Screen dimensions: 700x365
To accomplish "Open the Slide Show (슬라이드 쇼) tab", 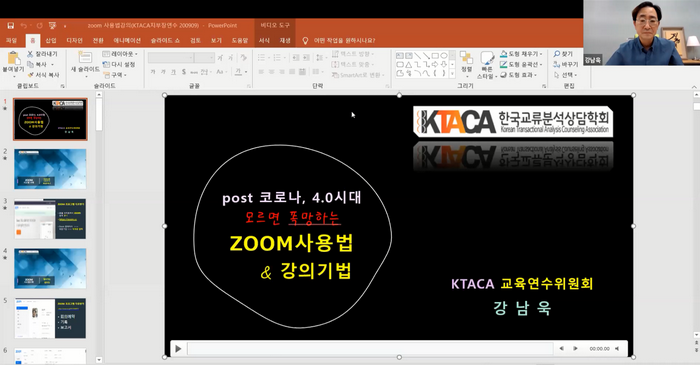I will [x=165, y=40].
